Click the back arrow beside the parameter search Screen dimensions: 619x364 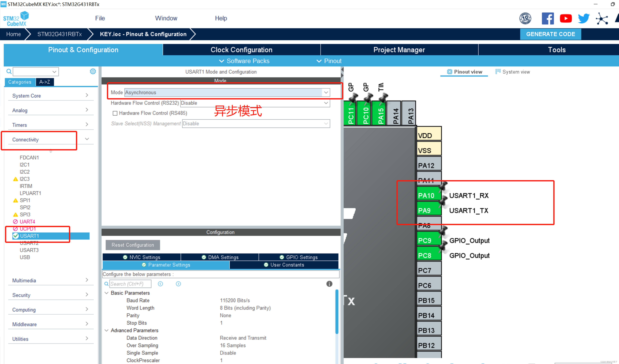(x=160, y=284)
